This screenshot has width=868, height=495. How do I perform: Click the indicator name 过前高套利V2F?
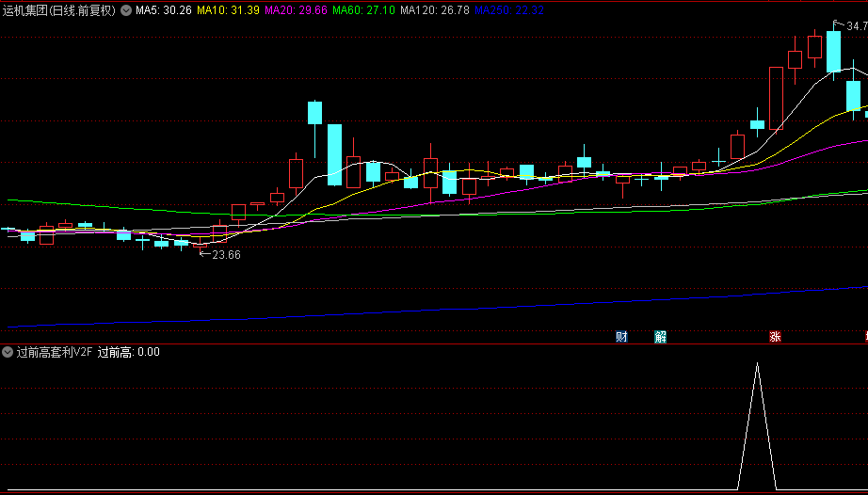pos(55,352)
